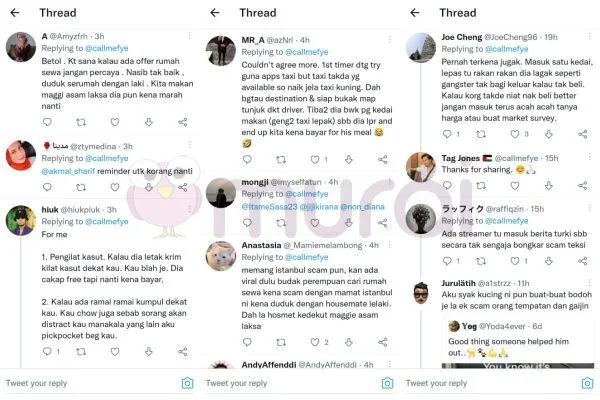Open the @non_diana mention in mongji's tweet
This screenshot has width=600, height=400.
(362, 207)
